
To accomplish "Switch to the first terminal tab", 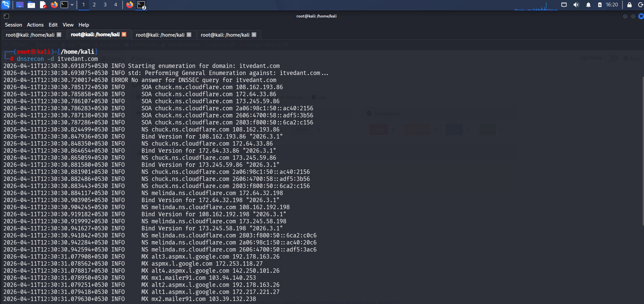I will (x=33, y=35).
